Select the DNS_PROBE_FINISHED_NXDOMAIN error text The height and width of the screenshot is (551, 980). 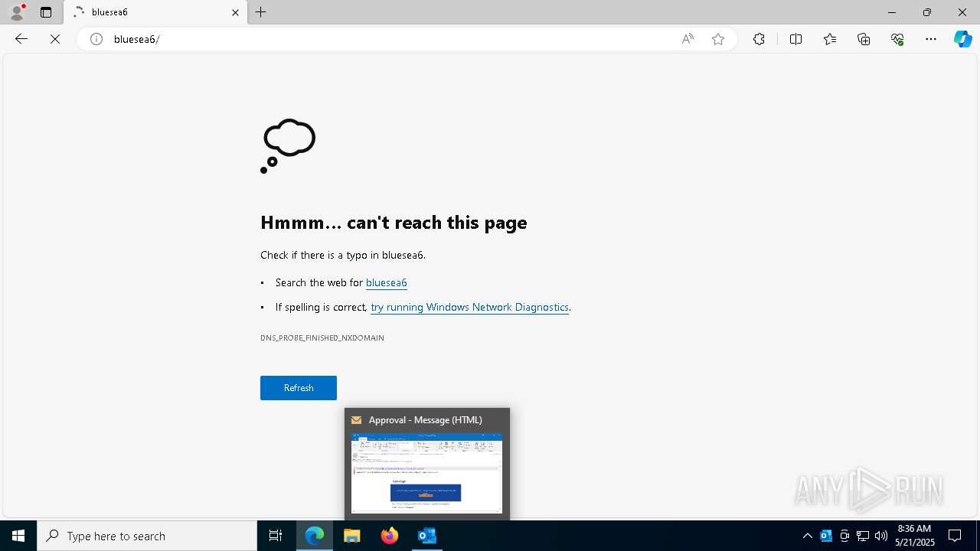pyautogui.click(x=322, y=337)
